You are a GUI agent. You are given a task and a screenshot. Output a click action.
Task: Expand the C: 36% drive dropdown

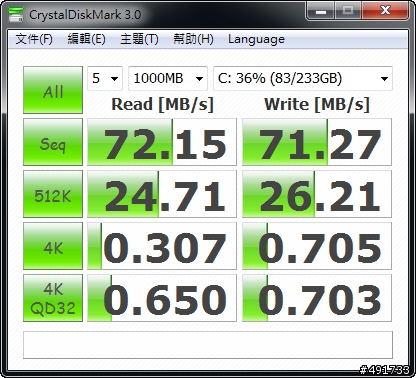point(303,78)
